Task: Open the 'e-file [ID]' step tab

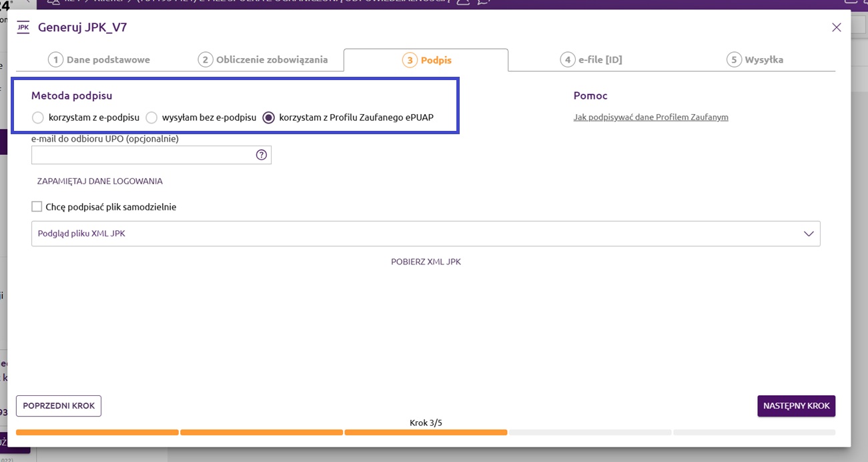Action: click(591, 60)
